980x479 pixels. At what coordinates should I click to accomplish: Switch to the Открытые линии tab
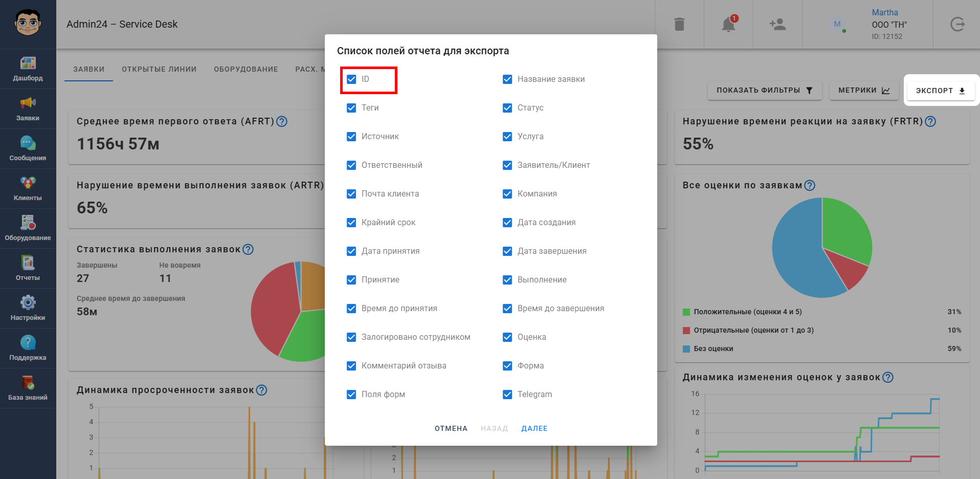pyautogui.click(x=159, y=69)
